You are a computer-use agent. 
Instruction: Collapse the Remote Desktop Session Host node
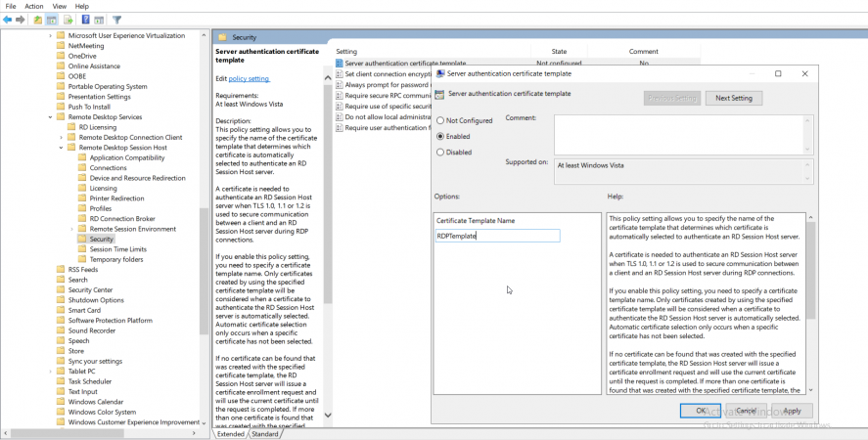pyautogui.click(x=61, y=148)
